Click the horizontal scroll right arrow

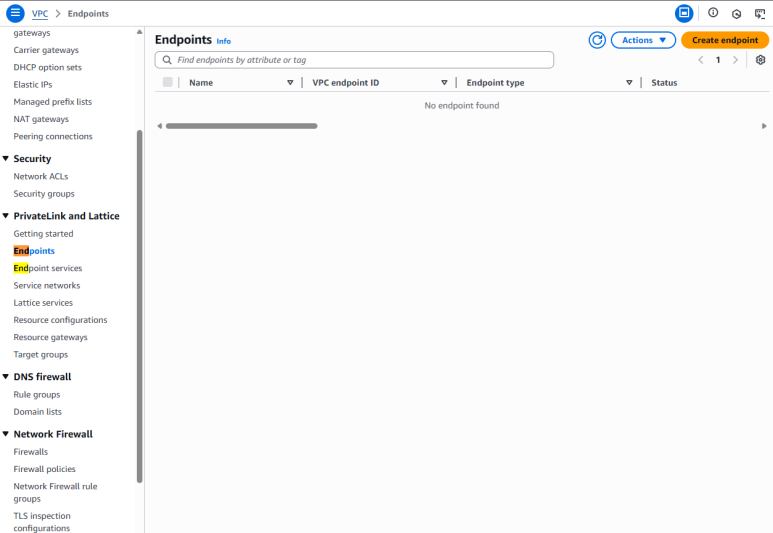[764, 126]
